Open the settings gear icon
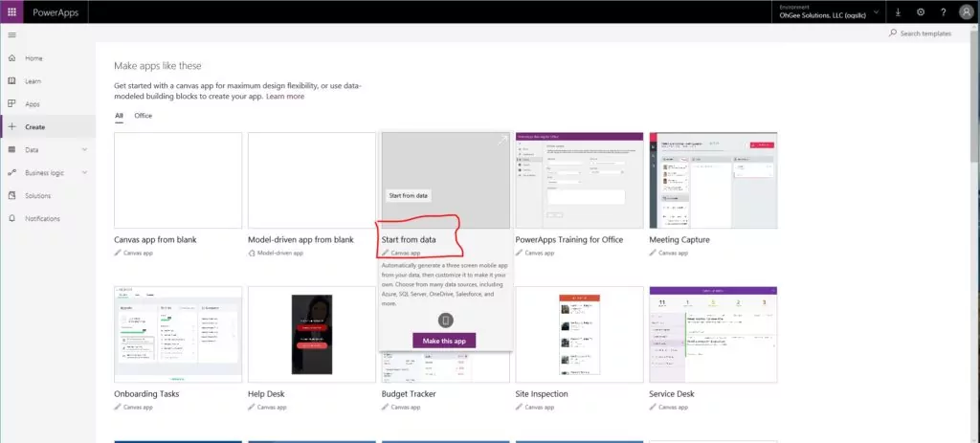The width and height of the screenshot is (980, 443). [x=921, y=11]
